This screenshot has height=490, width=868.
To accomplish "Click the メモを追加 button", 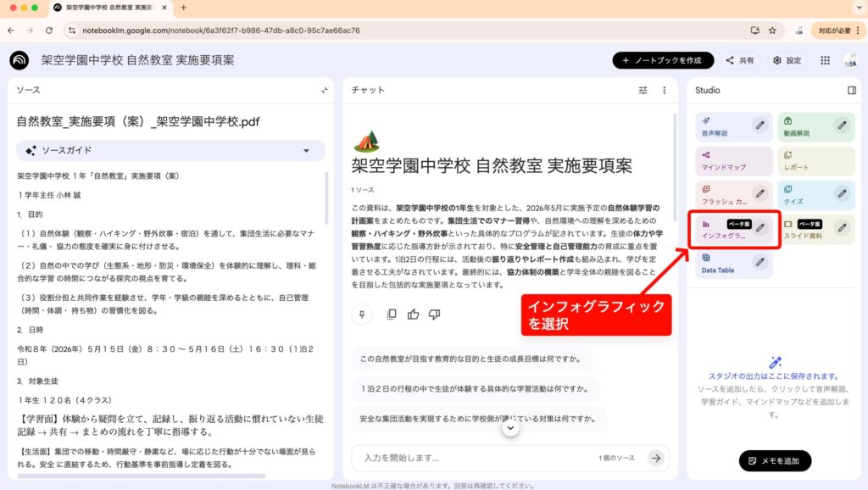I will (775, 460).
